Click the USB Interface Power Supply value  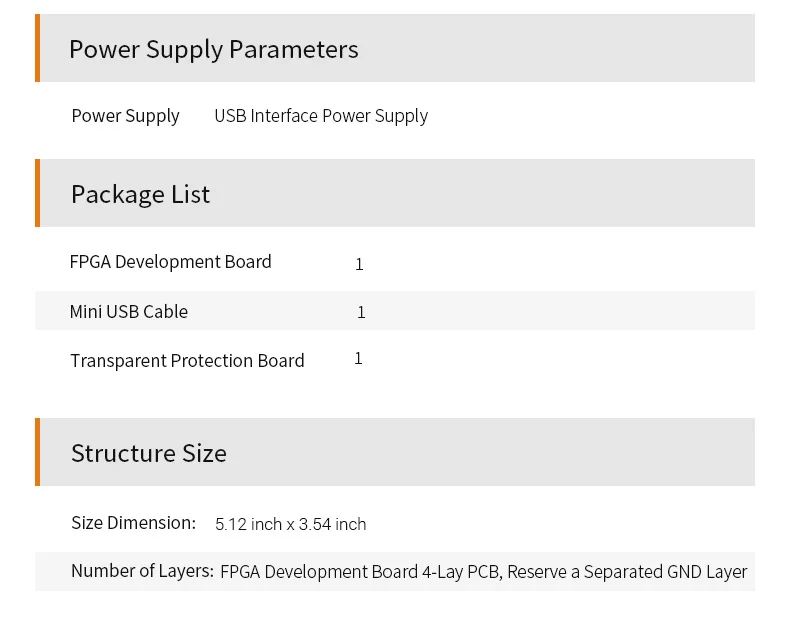321,116
